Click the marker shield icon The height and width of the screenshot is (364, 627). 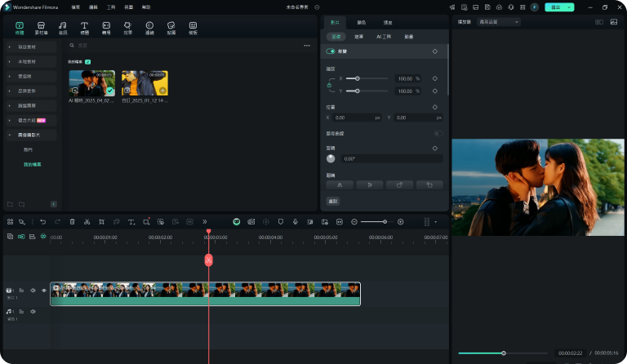[281, 222]
